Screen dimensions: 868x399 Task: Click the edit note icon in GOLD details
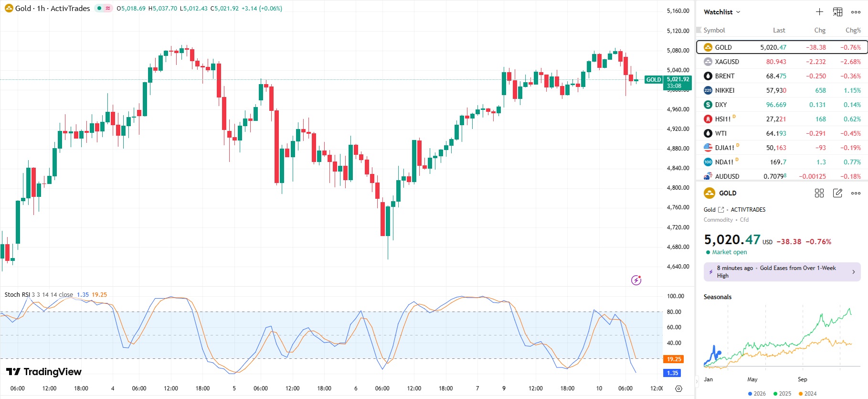click(837, 193)
